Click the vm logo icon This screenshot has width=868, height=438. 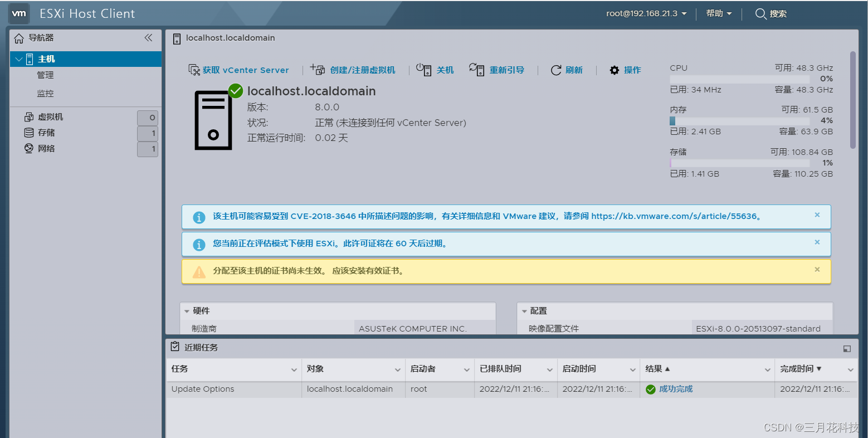click(19, 13)
